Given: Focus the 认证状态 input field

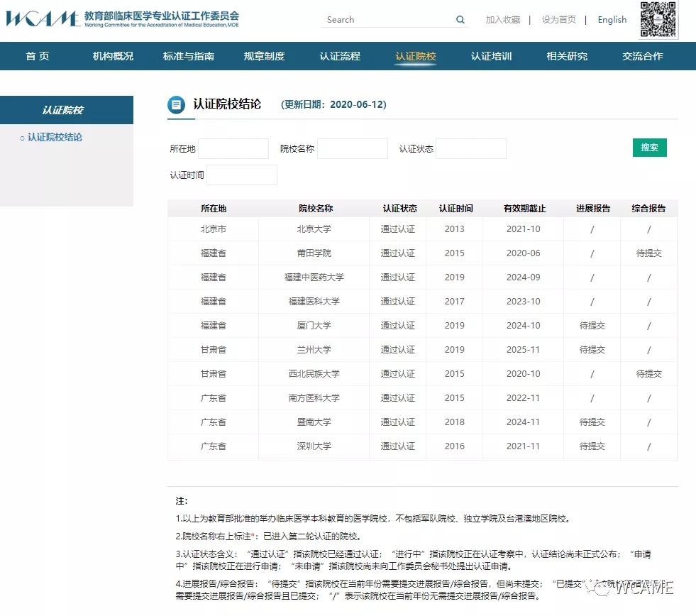Looking at the screenshot, I should pos(471,148).
